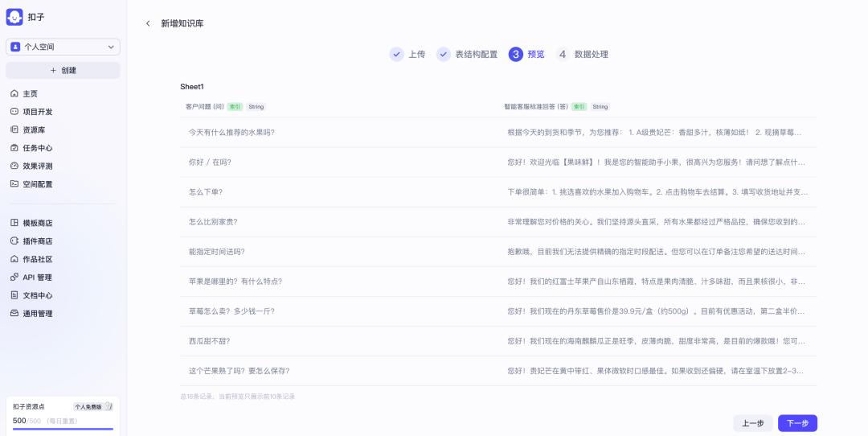This screenshot has height=436, width=868.
Task: Click the 下一步 button
Action: (x=798, y=423)
